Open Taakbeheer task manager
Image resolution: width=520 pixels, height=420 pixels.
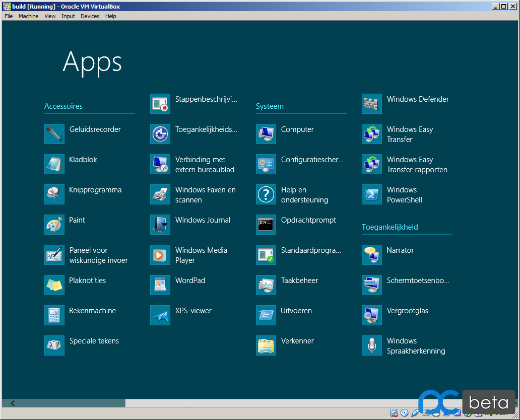click(266, 285)
